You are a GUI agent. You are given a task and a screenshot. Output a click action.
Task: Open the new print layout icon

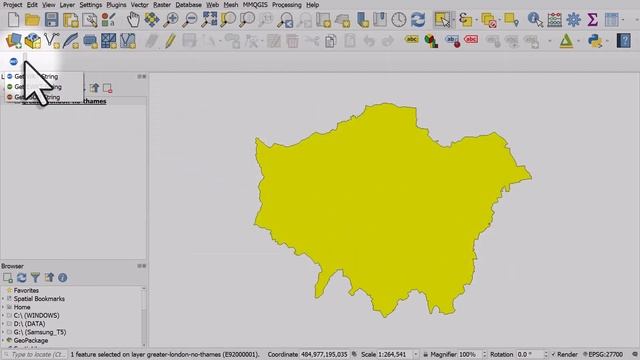(71, 20)
